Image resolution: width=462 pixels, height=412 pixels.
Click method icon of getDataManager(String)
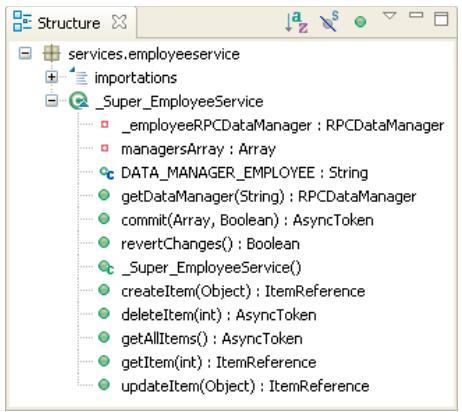[104, 195]
